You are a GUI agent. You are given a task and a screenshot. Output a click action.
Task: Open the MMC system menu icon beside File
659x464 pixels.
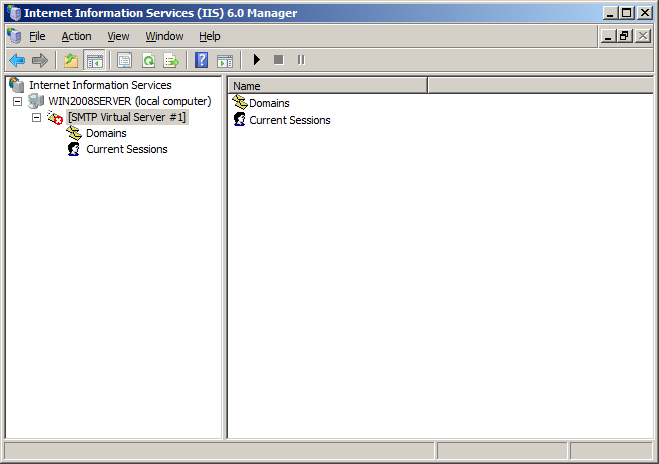[x=14, y=36]
